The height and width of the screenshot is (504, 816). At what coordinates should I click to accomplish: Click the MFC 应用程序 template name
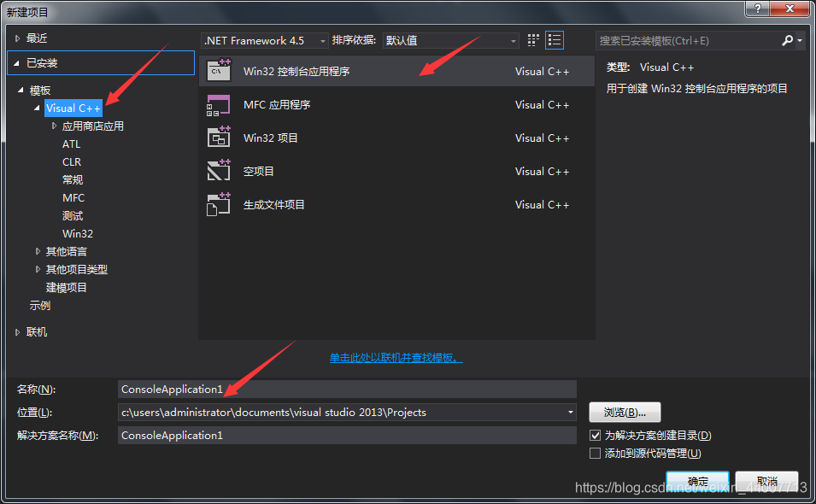(x=277, y=104)
